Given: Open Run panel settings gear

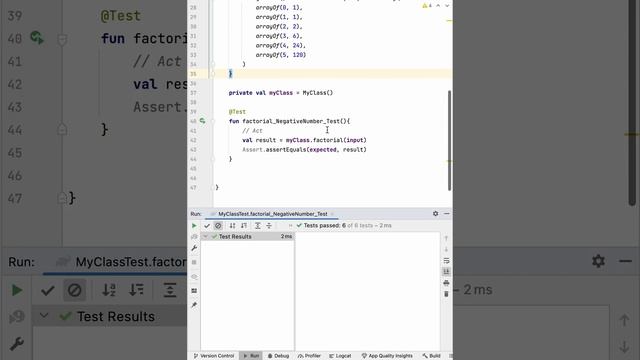Looking at the screenshot, I should click(x=436, y=214).
